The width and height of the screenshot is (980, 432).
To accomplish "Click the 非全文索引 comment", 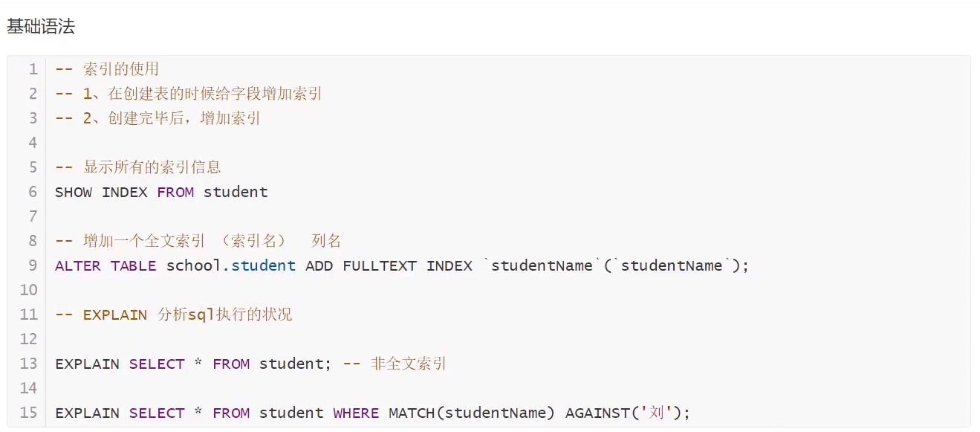I will pyautogui.click(x=408, y=364).
